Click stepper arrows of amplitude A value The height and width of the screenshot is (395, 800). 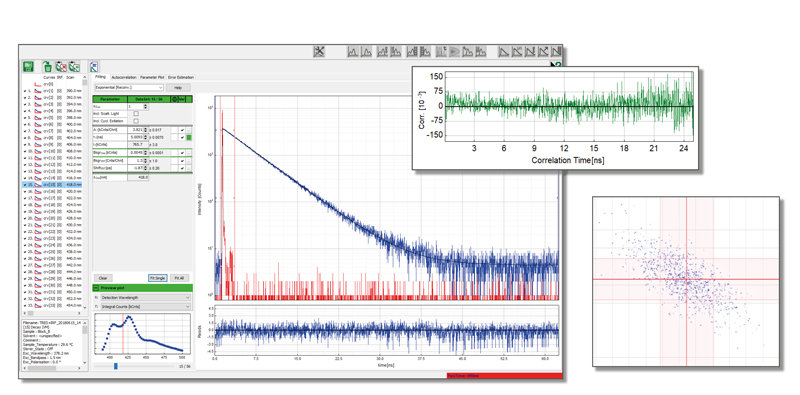(x=145, y=130)
